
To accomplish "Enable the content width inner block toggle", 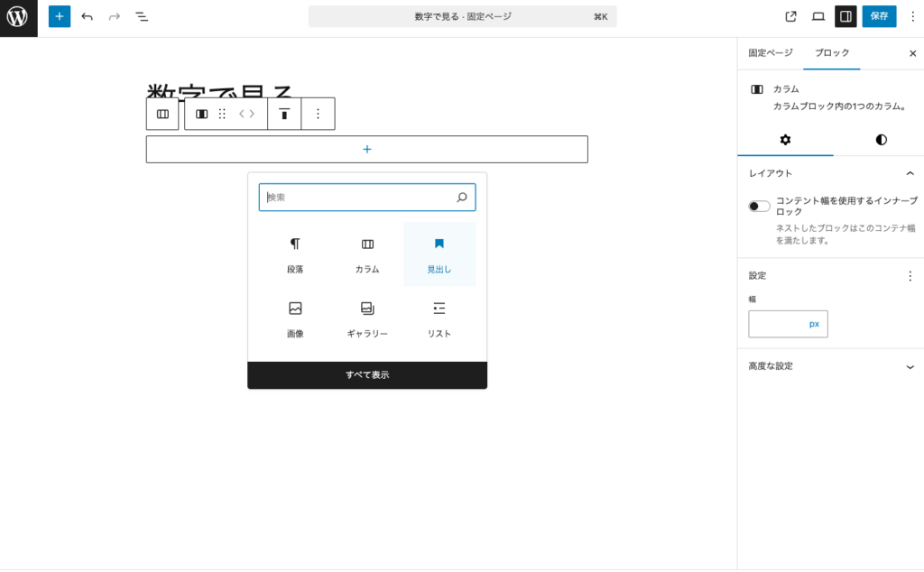I will [x=758, y=205].
